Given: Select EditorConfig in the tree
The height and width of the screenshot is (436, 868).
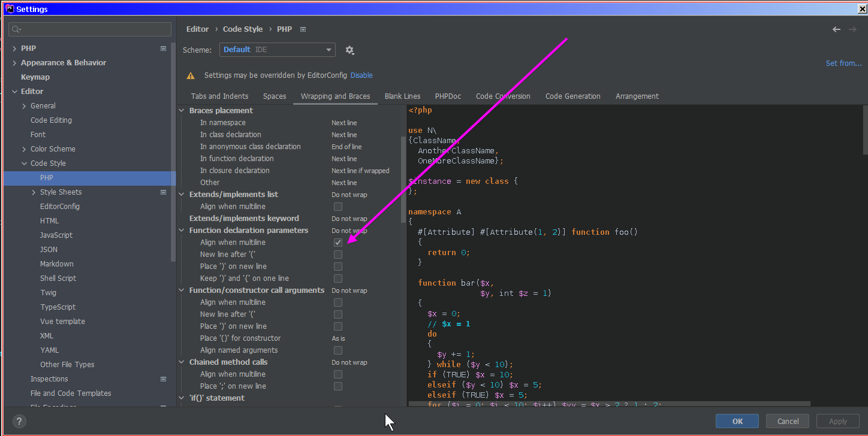Looking at the screenshot, I should 60,207.
